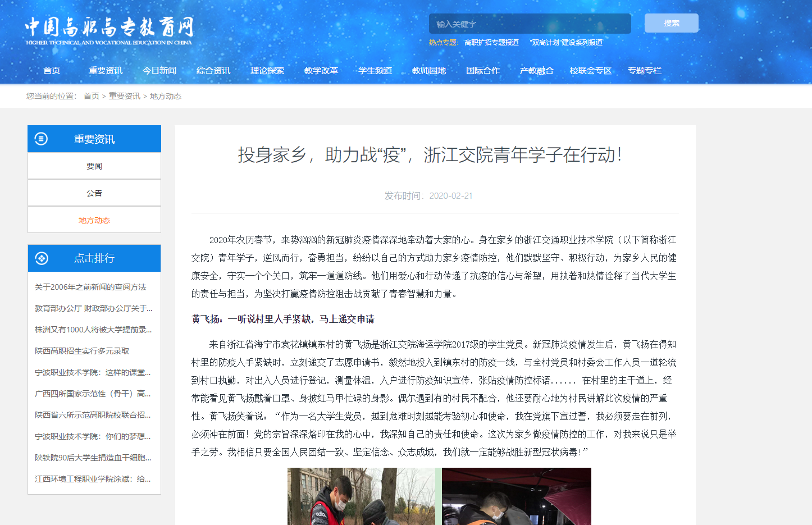Click the 中国高职高专教育网 site logo
This screenshot has width=812, height=525.
click(109, 30)
